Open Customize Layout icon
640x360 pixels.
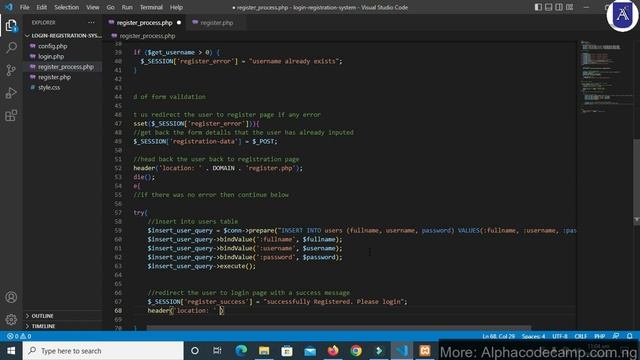pyautogui.click(x=569, y=7)
